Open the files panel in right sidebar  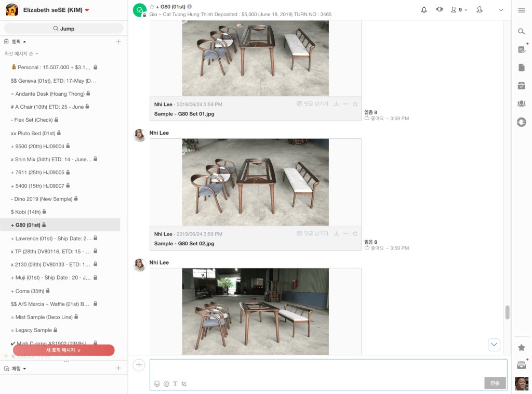point(522,68)
